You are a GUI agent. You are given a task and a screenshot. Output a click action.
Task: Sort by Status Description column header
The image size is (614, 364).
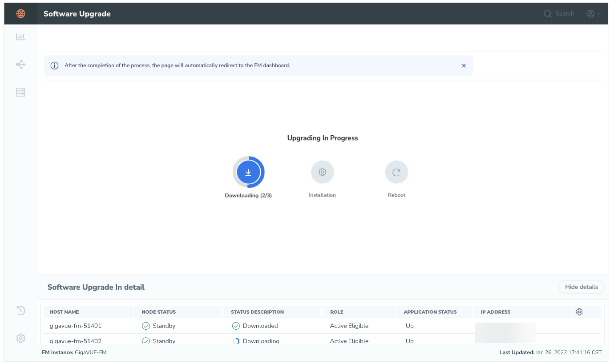click(x=257, y=312)
